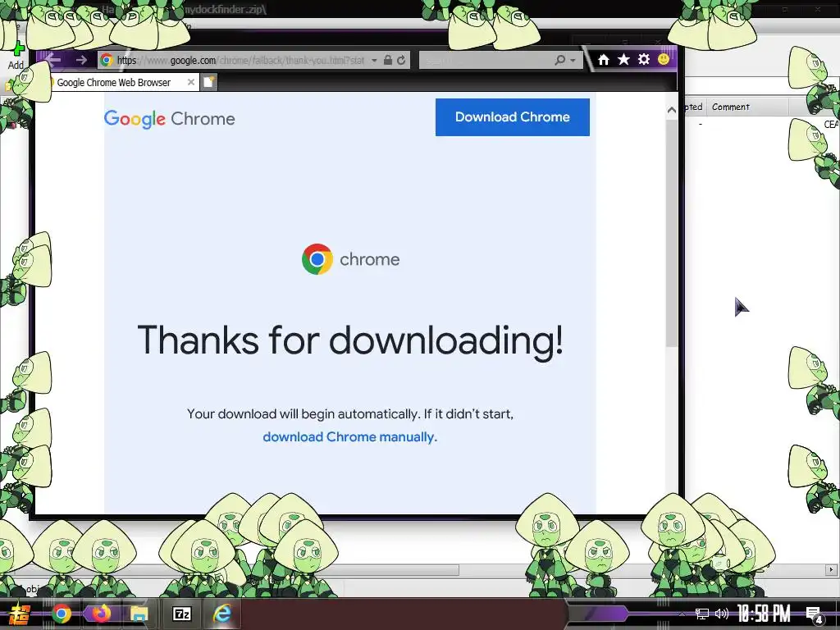The width and height of the screenshot is (840, 630).
Task: Open File Explorer from the taskbar
Action: click(x=139, y=614)
